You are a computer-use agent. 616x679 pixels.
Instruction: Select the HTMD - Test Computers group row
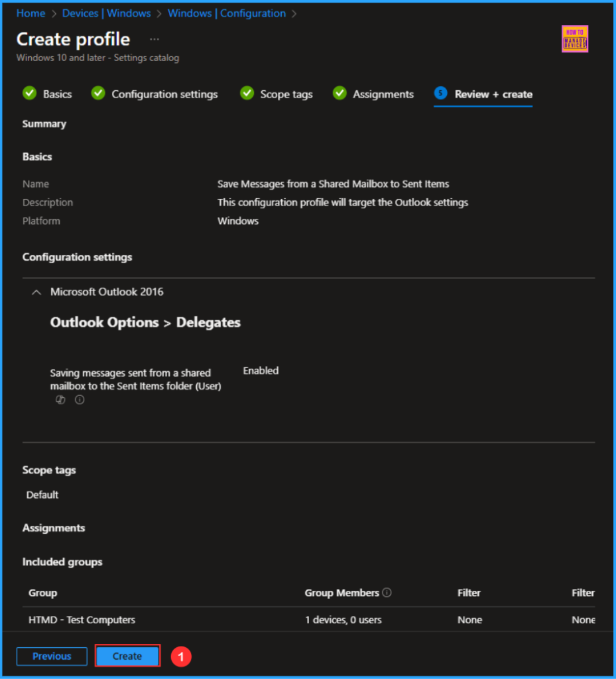click(x=308, y=620)
